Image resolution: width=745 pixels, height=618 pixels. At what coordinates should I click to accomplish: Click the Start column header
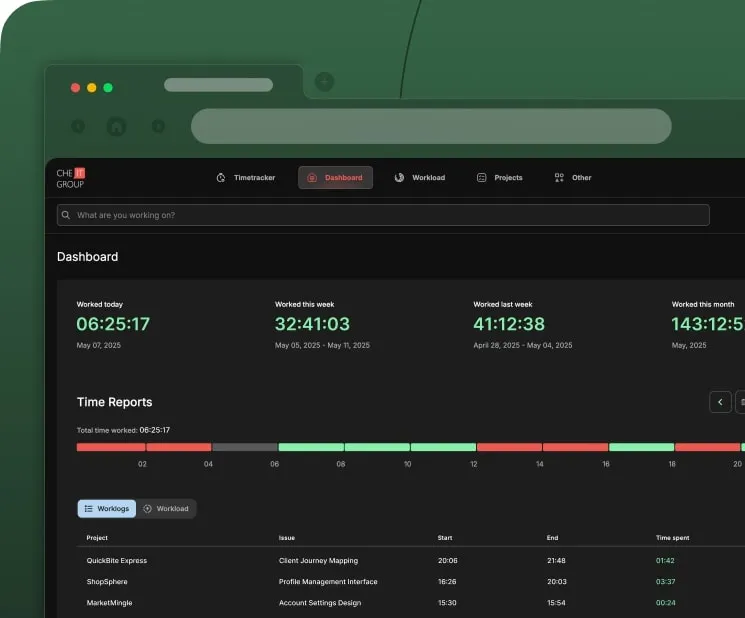(445, 538)
